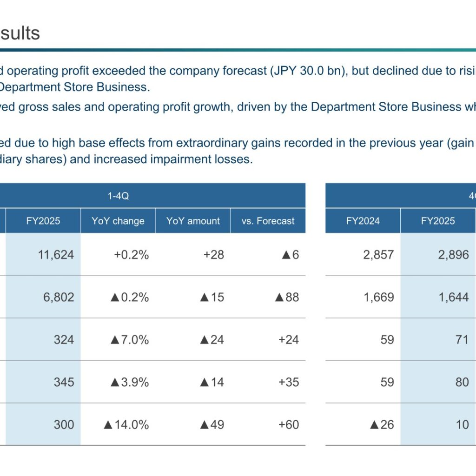Select the ▲49 YoY amount cell
476x476 pixels.
pyautogui.click(x=212, y=425)
